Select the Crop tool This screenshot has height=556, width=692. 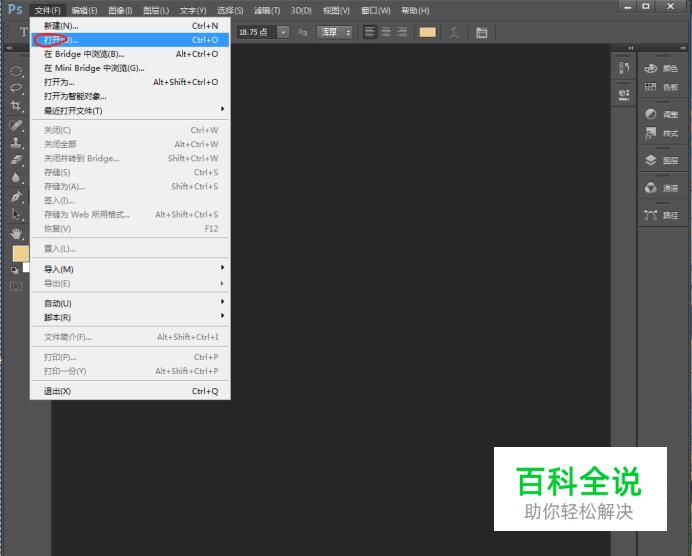coord(16,105)
